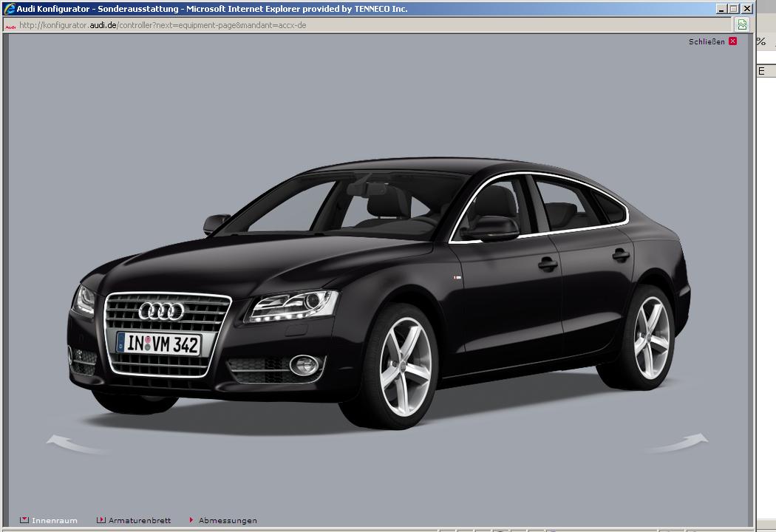Image resolution: width=776 pixels, height=532 pixels.
Task: Open the Abmessungen dimensions link
Action: click(228, 520)
